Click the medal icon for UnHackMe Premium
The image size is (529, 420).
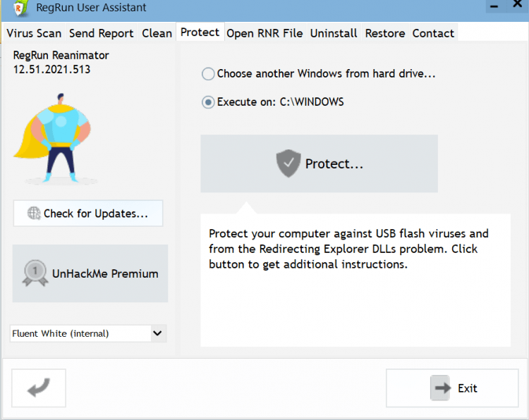click(x=35, y=273)
